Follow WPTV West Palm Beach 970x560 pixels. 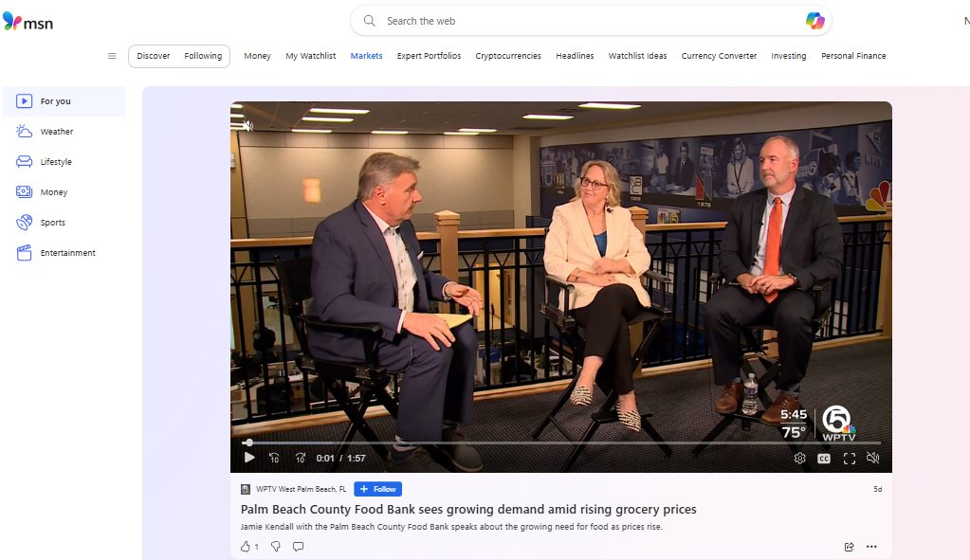coord(377,489)
